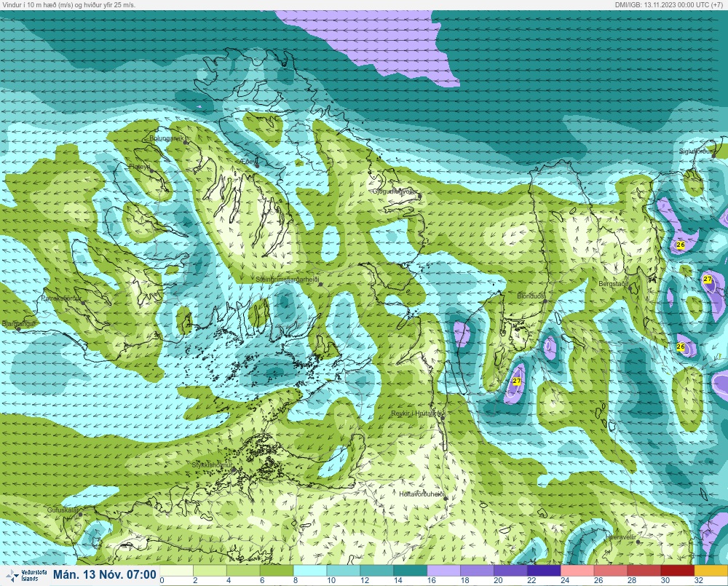
Task: Select the dark teal 14–16 m/s legend swatch
Action: coord(411,570)
